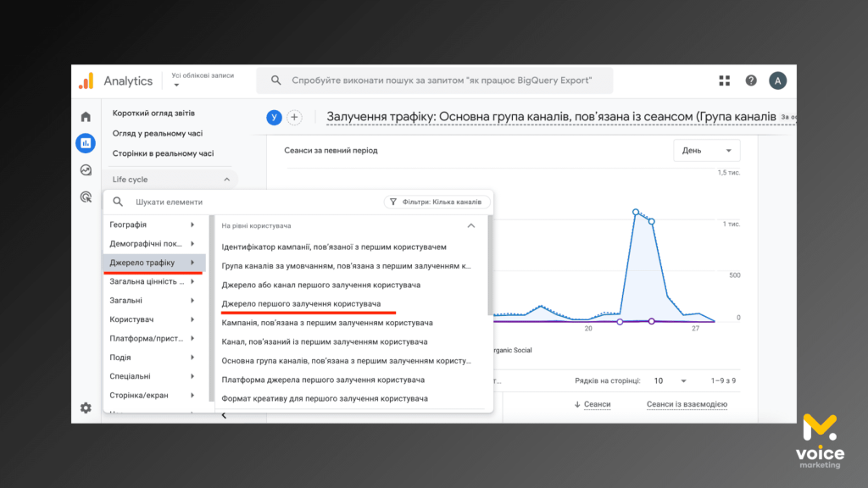Open the Reports icon in sidebar
The width and height of the screenshot is (868, 488).
point(86,143)
